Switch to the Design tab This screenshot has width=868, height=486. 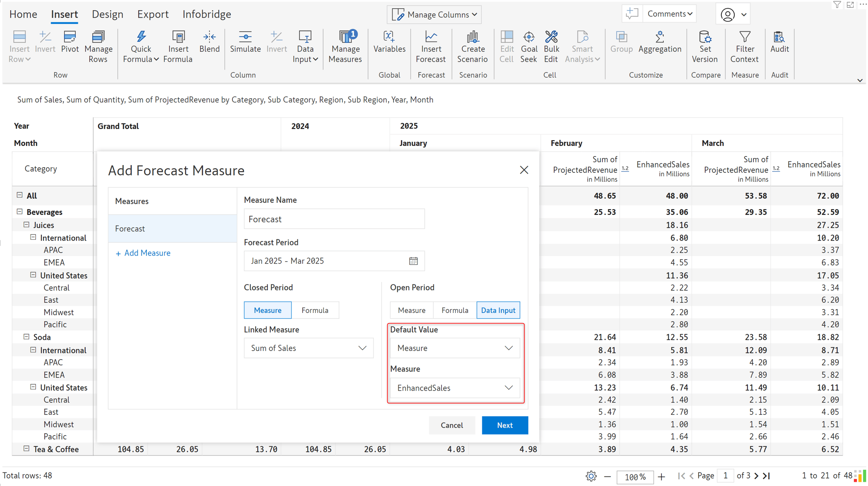tap(107, 14)
